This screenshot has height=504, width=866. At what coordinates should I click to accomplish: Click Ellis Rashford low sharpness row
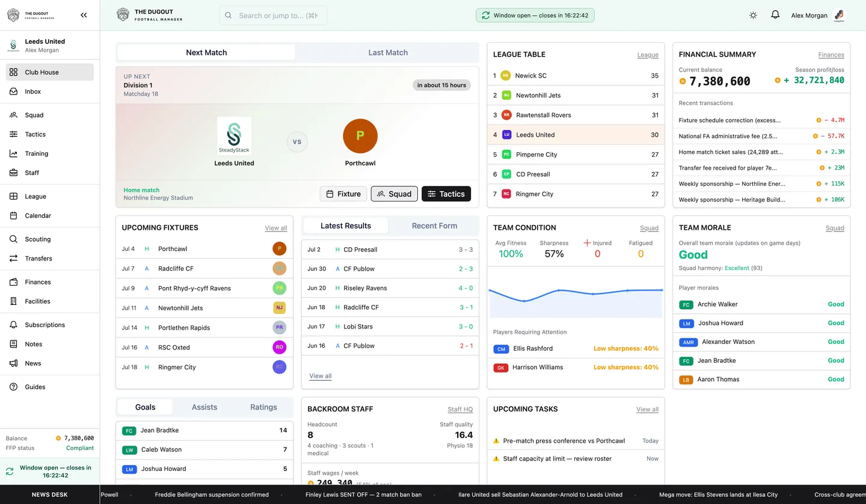click(x=576, y=348)
